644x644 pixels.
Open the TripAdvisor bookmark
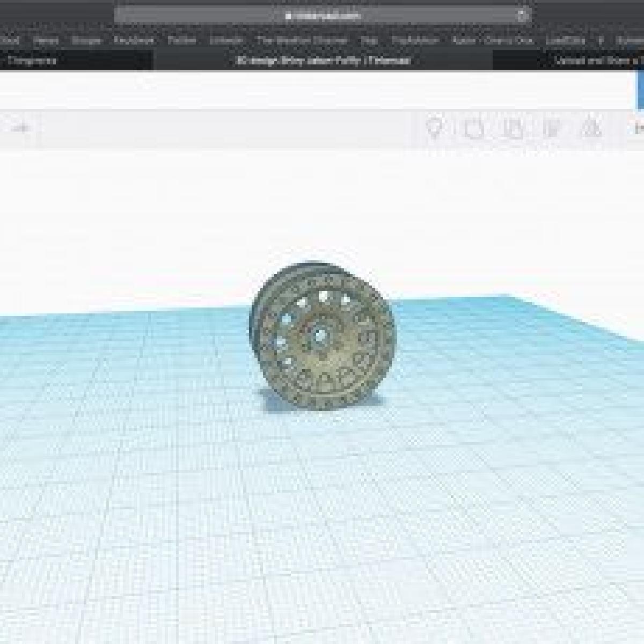tap(415, 41)
